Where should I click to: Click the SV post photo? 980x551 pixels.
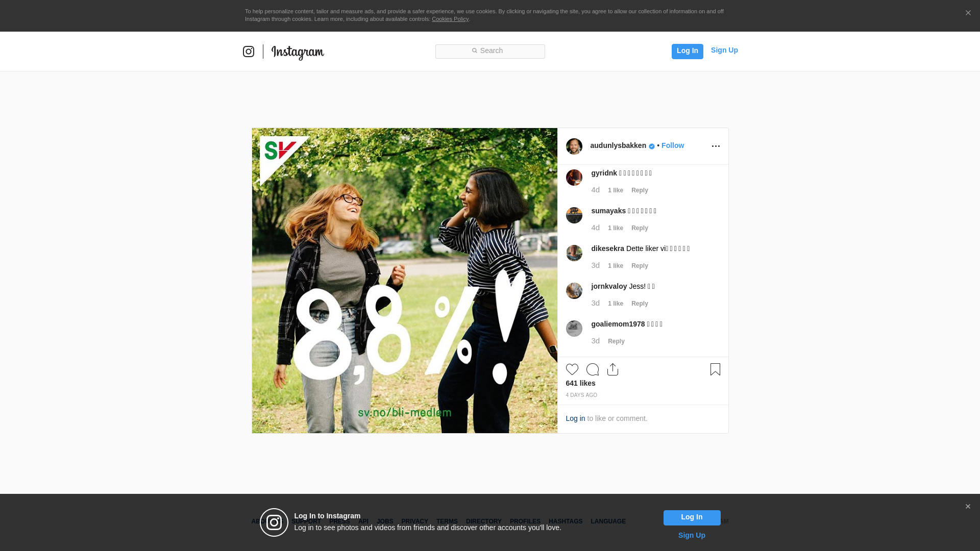click(x=405, y=281)
